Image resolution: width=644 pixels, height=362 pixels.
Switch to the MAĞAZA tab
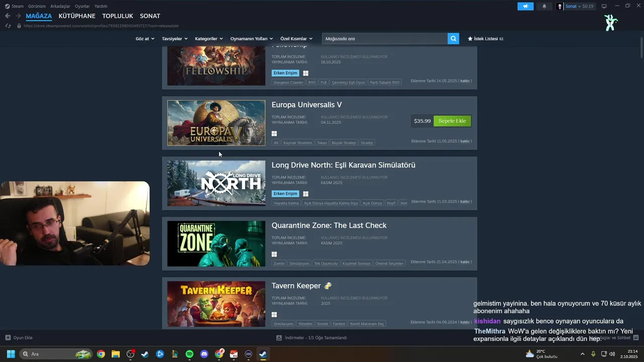click(x=39, y=16)
